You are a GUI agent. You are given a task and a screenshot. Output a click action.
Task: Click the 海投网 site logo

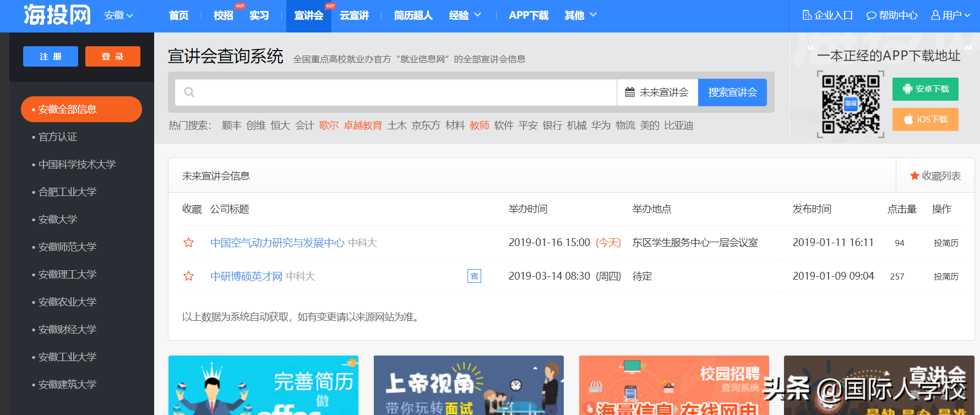coord(57,15)
